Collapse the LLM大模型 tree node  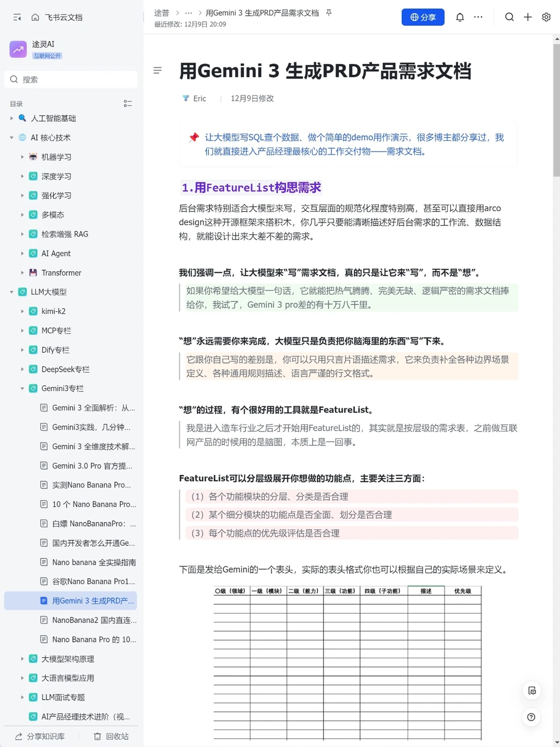coord(11,292)
